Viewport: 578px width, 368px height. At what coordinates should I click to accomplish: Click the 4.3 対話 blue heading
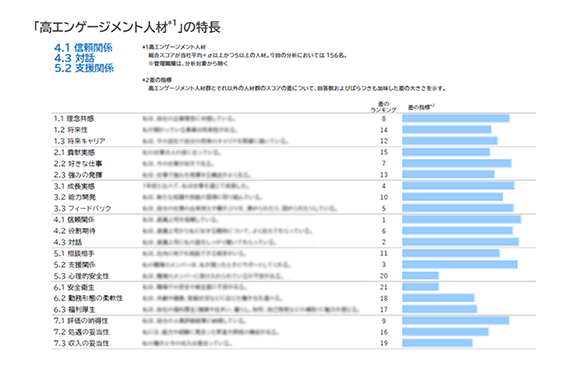click(x=74, y=58)
